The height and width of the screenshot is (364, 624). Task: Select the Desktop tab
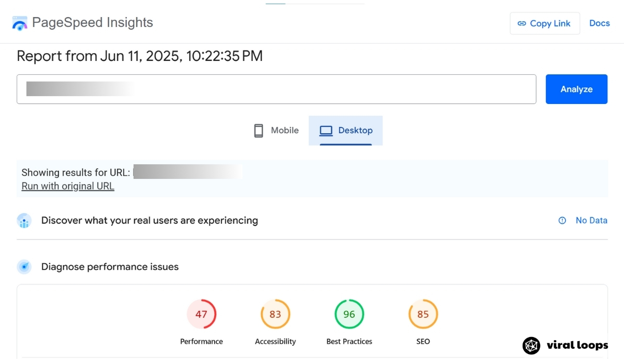[346, 131]
